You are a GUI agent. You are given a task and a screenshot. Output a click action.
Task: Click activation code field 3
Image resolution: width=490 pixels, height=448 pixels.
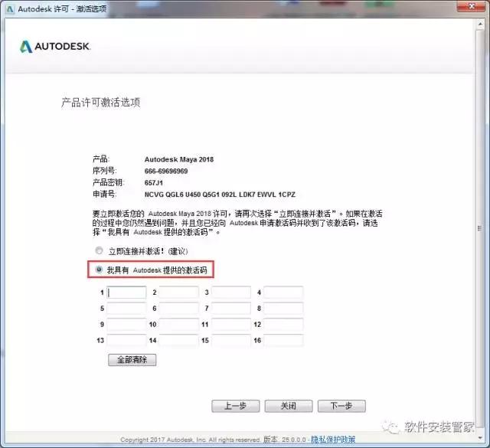[231, 293]
